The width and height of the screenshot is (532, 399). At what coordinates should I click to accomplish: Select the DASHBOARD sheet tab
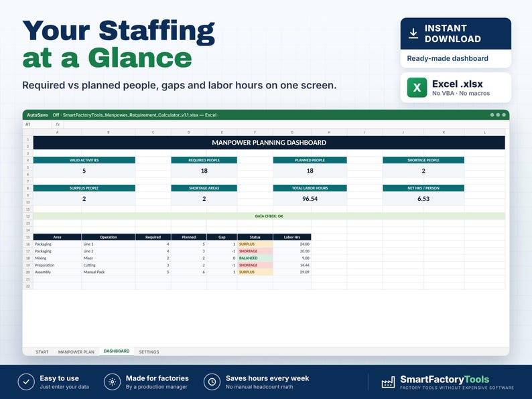tap(117, 351)
